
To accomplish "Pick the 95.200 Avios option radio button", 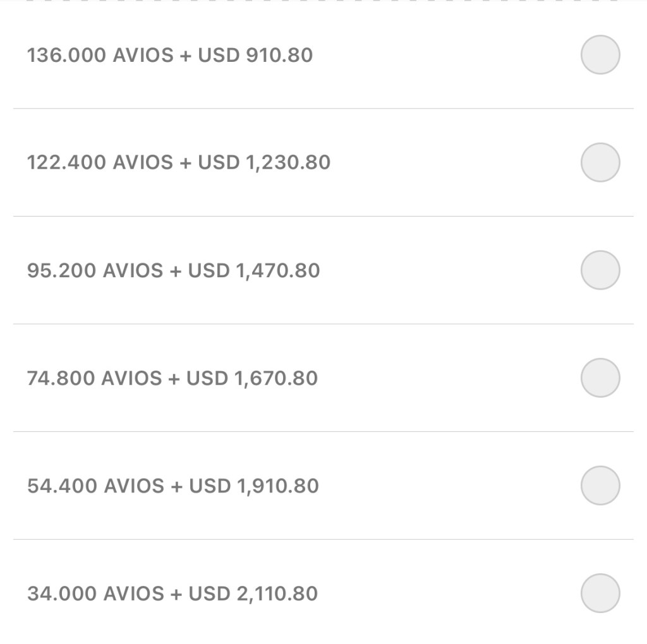I will point(600,270).
